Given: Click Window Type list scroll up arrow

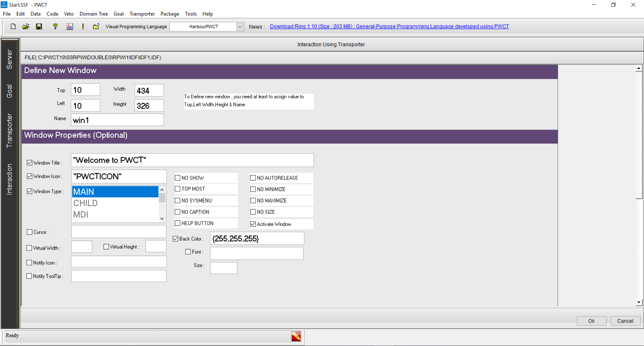Looking at the screenshot, I should [x=162, y=190].
